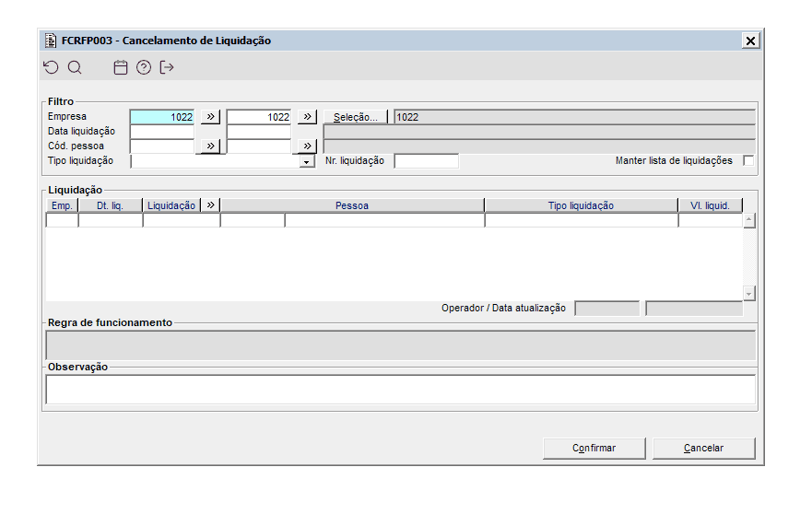Image resolution: width=812 pixels, height=514 pixels.
Task: Open lookup for second Cód. pessoa field
Action: pos(307,146)
